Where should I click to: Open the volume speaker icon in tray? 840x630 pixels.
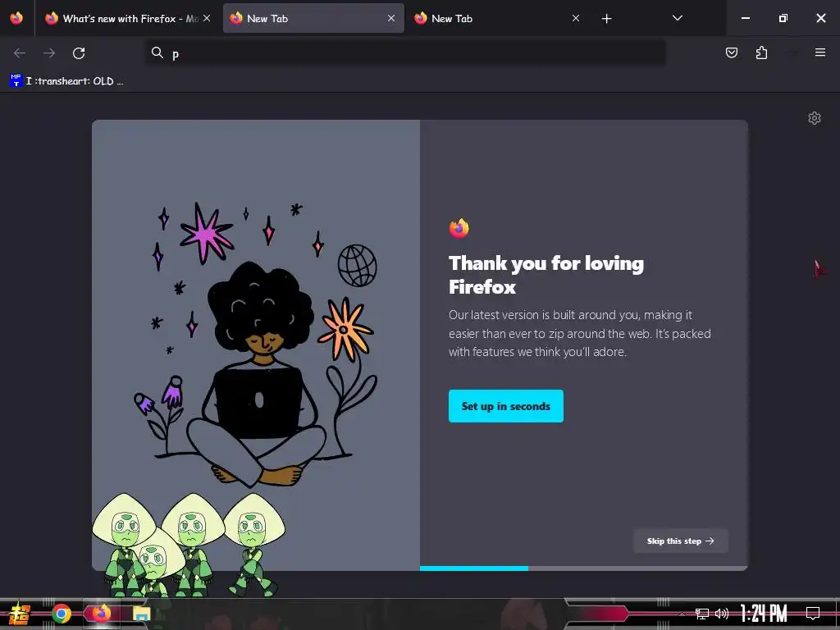[x=722, y=614]
